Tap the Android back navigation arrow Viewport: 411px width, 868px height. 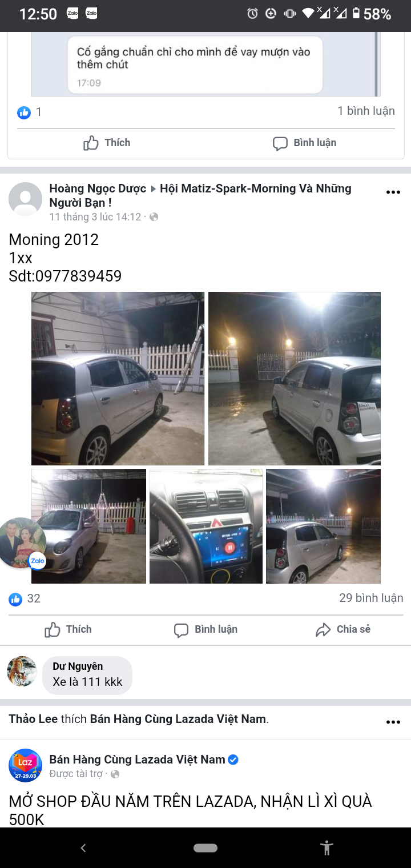83,848
